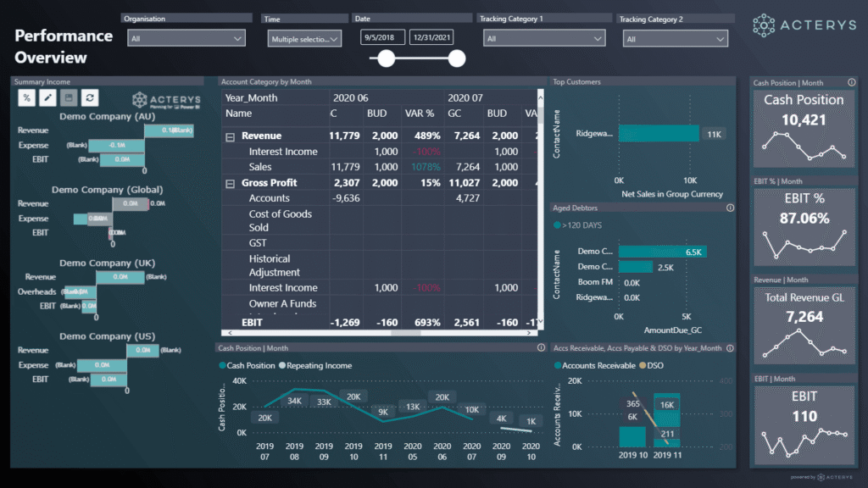Click the 34K data label on cash chart
Viewport: 868px width, 488px height.
pyautogui.click(x=294, y=401)
